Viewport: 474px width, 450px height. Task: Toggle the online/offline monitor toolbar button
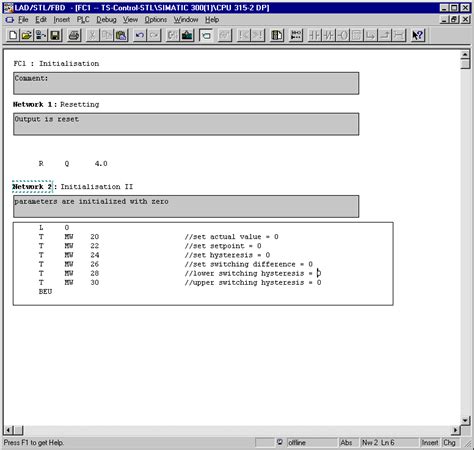pyautogui.click(x=206, y=35)
